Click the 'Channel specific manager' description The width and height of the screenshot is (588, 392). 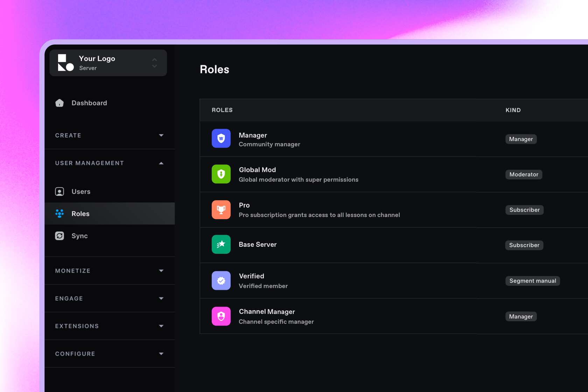point(276,322)
